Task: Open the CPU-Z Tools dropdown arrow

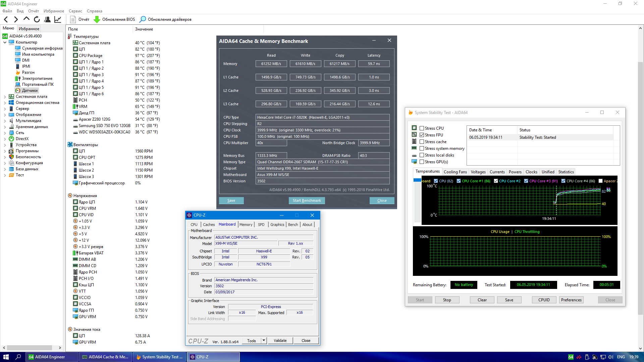Action: [264, 341]
